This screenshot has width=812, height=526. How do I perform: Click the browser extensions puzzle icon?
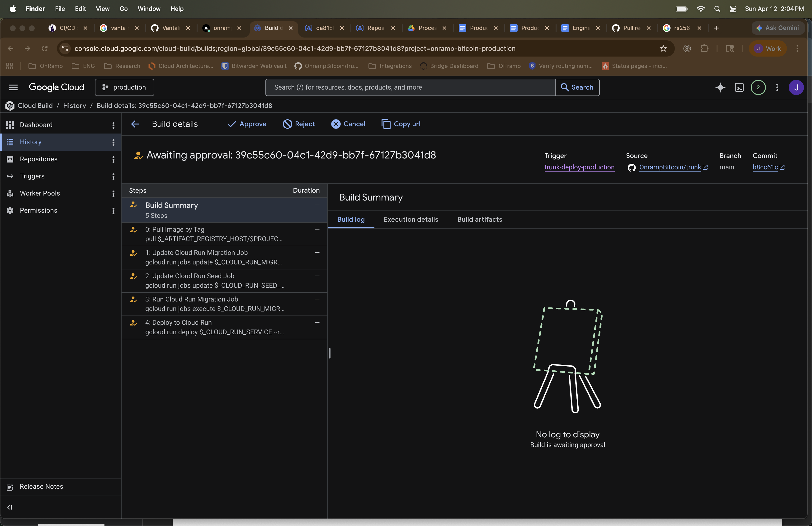click(x=704, y=48)
